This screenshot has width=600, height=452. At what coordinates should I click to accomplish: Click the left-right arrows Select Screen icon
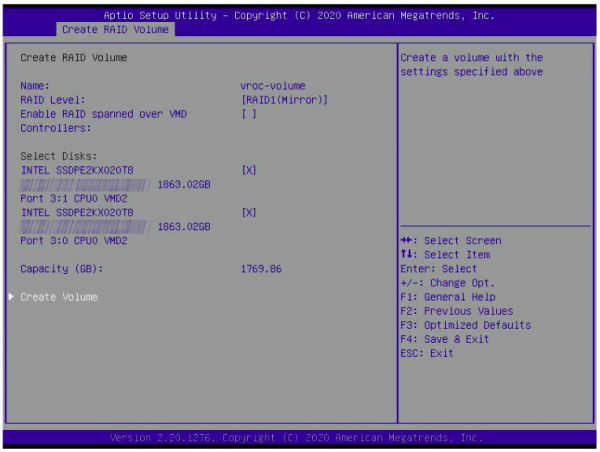click(x=407, y=241)
